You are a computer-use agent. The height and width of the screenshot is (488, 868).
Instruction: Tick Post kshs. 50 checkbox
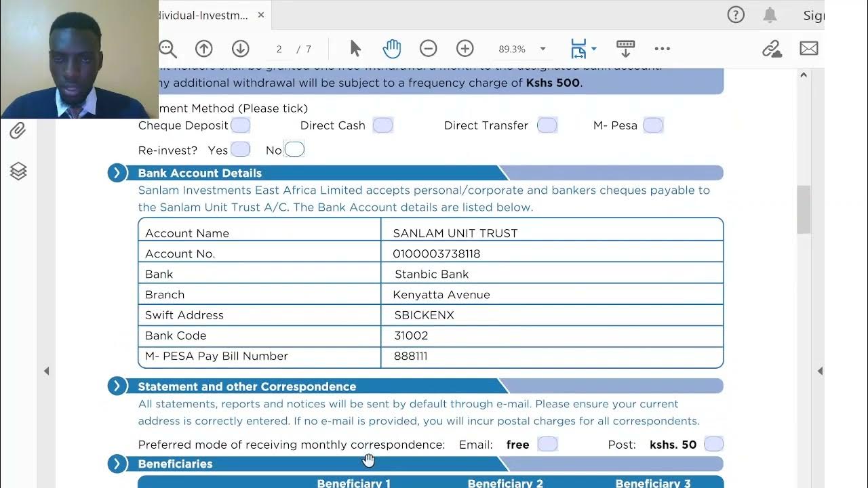pos(714,444)
